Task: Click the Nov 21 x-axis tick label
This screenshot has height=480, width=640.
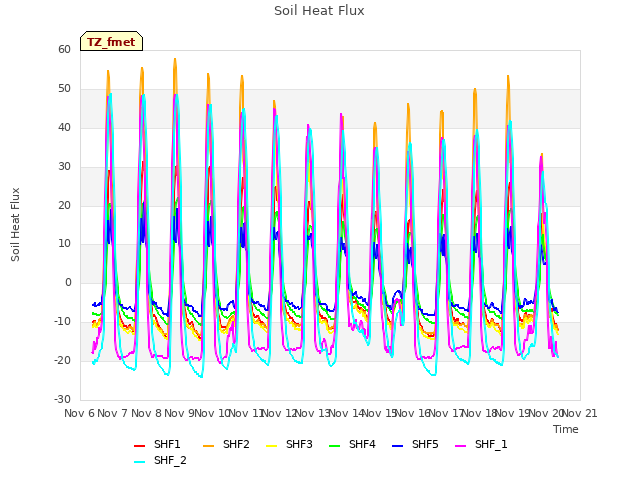Action: [580, 413]
